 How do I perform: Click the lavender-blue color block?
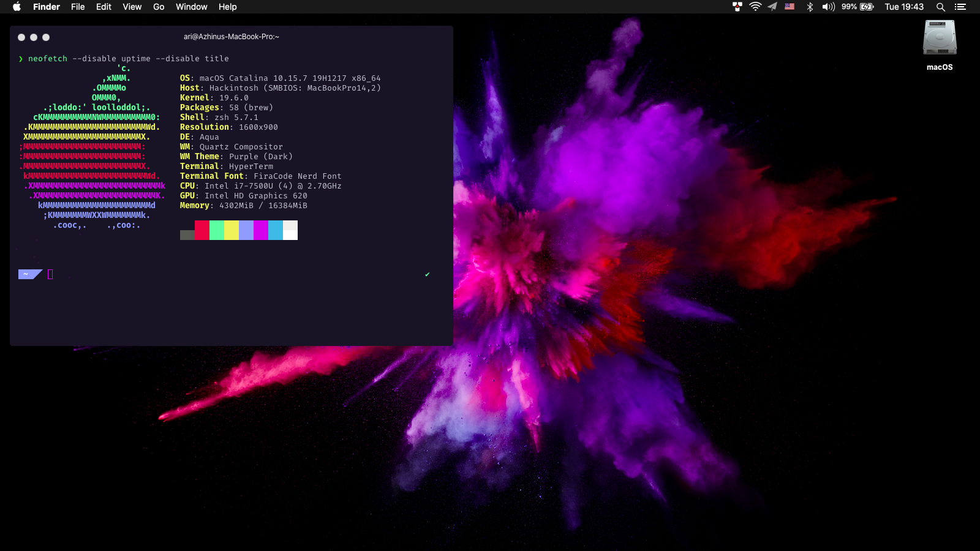(246, 230)
